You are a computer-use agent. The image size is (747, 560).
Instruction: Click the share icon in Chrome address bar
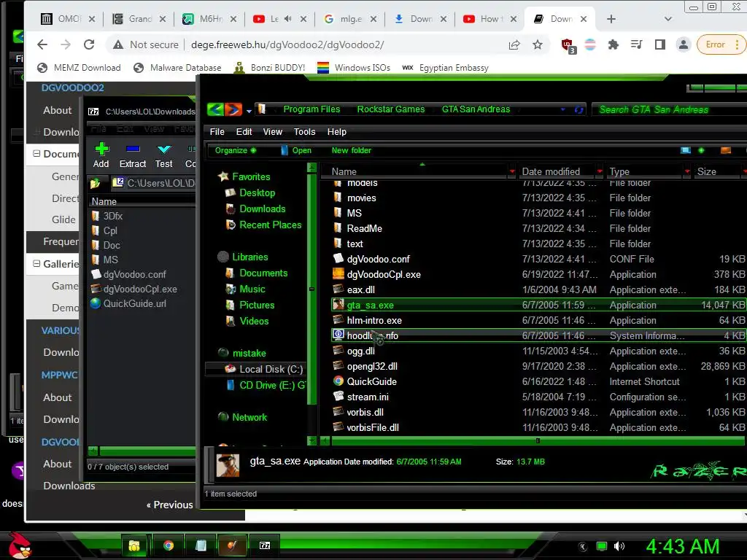[x=514, y=44]
